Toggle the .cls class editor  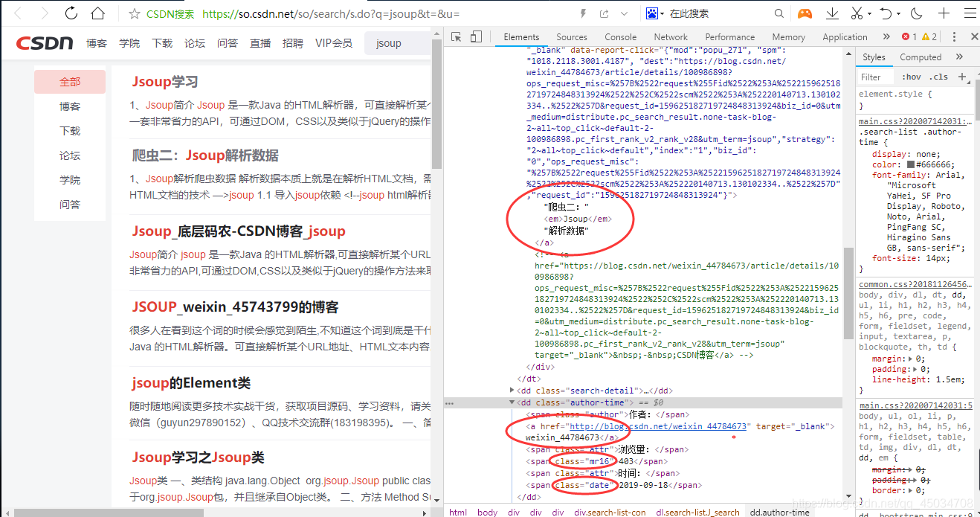[940, 77]
